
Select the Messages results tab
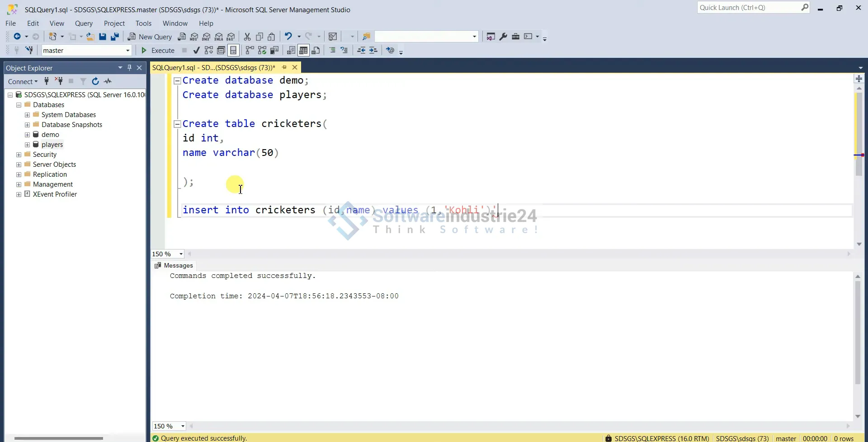coord(174,266)
